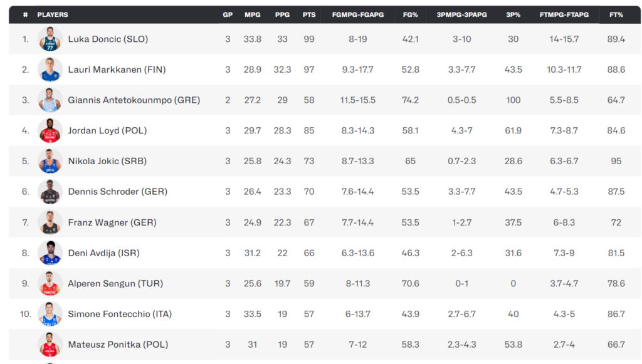Image resolution: width=642 pixels, height=364 pixels.
Task: Sort table by PPG column header
Action: pyautogui.click(x=282, y=15)
